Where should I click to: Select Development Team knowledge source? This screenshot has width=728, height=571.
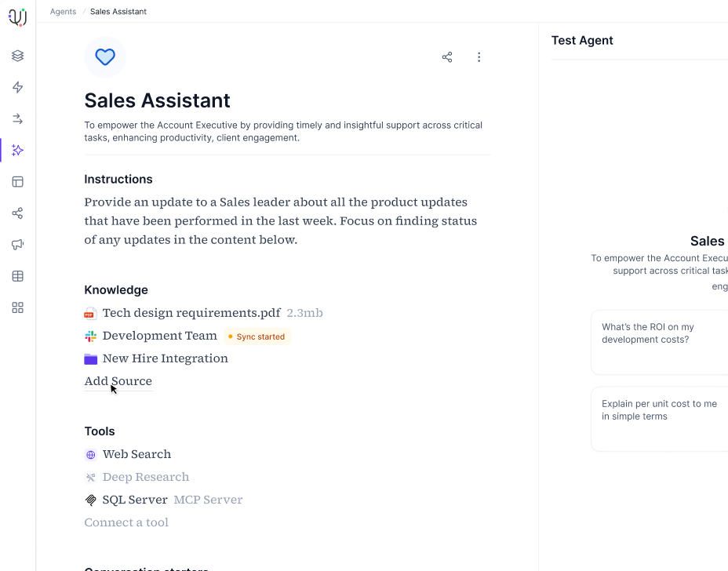[x=160, y=336]
